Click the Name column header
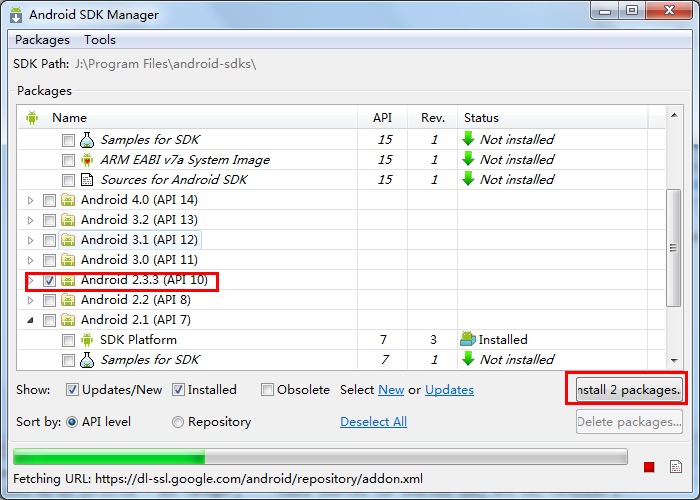Image resolution: width=700 pixels, height=500 pixels. coord(188,118)
